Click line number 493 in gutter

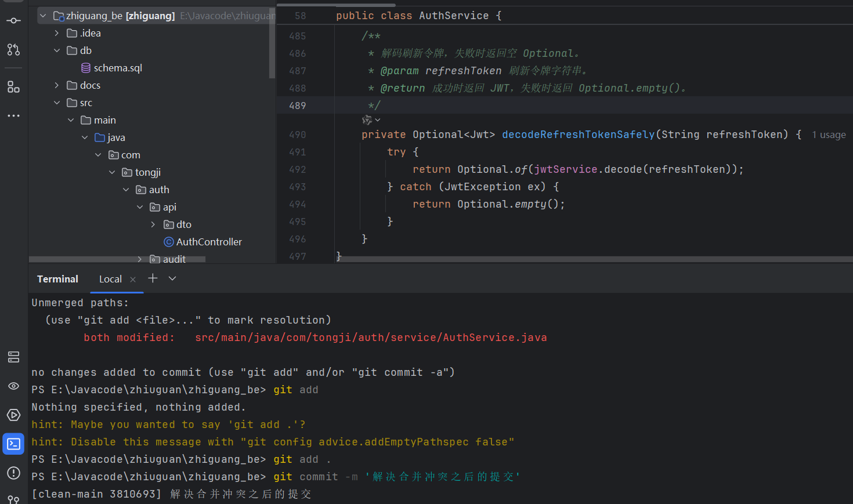click(x=298, y=187)
